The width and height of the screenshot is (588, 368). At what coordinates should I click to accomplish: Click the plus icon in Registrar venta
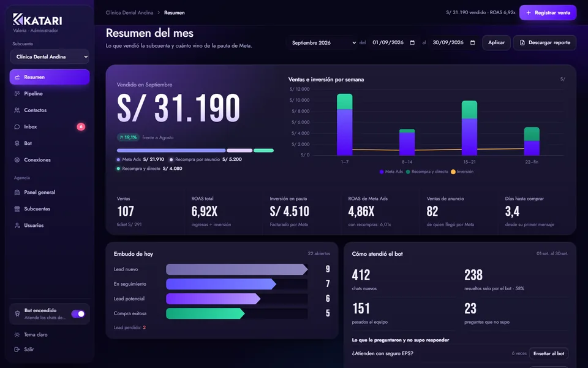[529, 13]
